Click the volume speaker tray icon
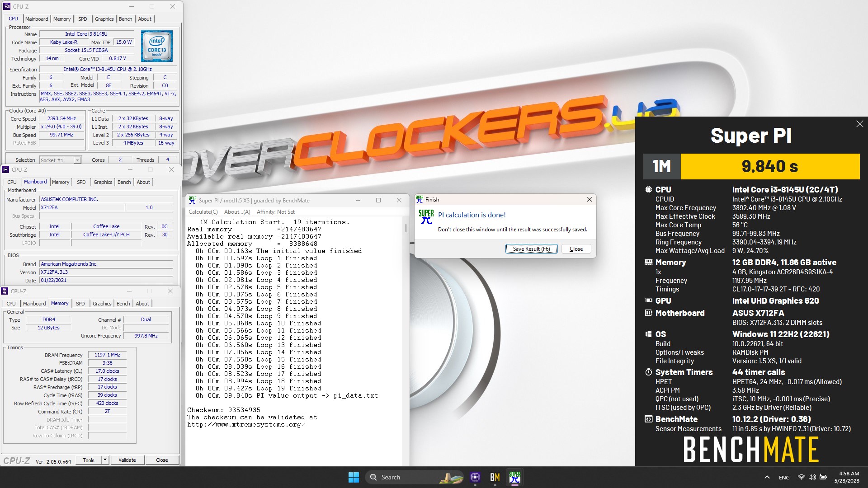Image resolution: width=868 pixels, height=488 pixels. point(812,477)
